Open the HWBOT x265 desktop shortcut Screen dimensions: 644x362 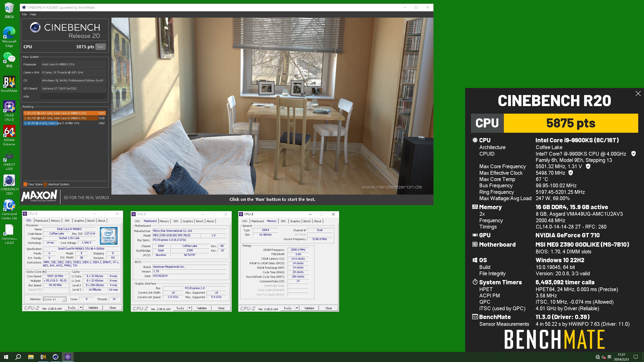(x=9, y=160)
